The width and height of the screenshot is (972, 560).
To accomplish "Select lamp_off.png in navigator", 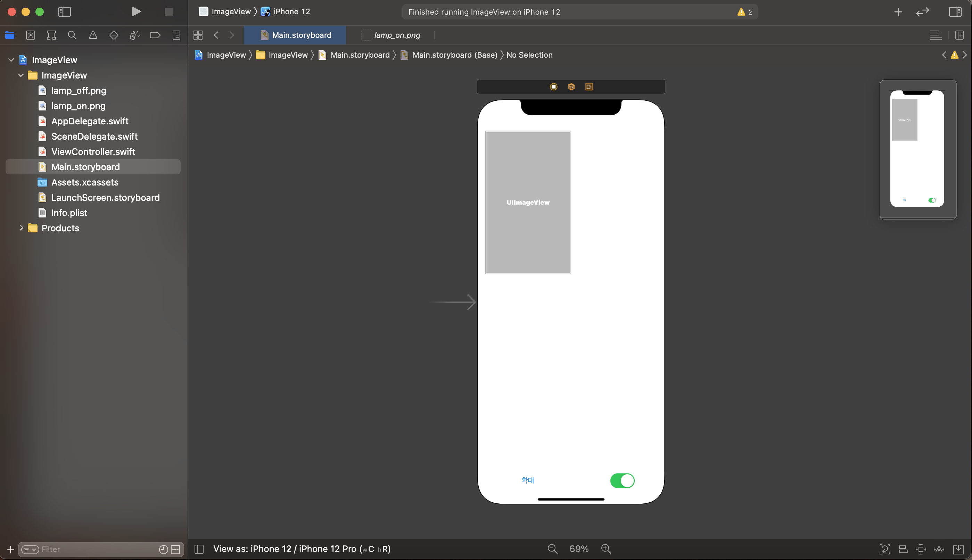I will pos(79,90).
